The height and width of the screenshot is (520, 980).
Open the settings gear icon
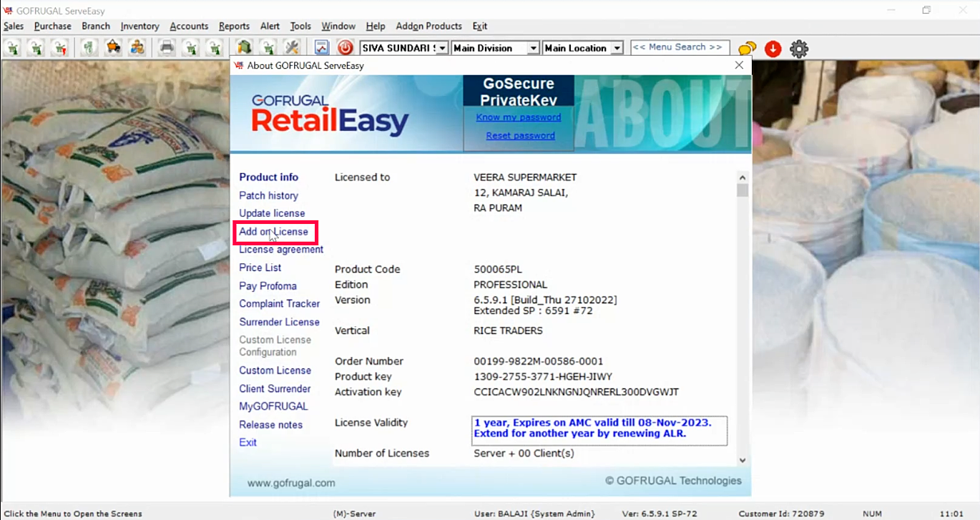point(799,49)
